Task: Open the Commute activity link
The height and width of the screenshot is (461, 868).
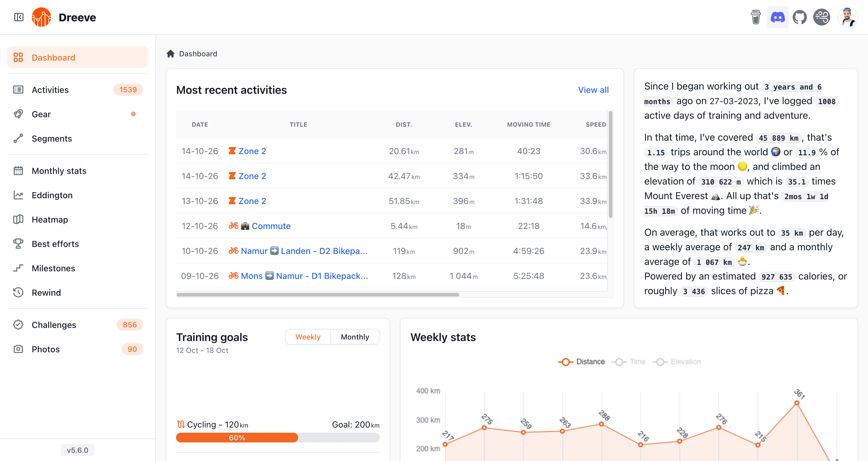Action: tap(271, 226)
